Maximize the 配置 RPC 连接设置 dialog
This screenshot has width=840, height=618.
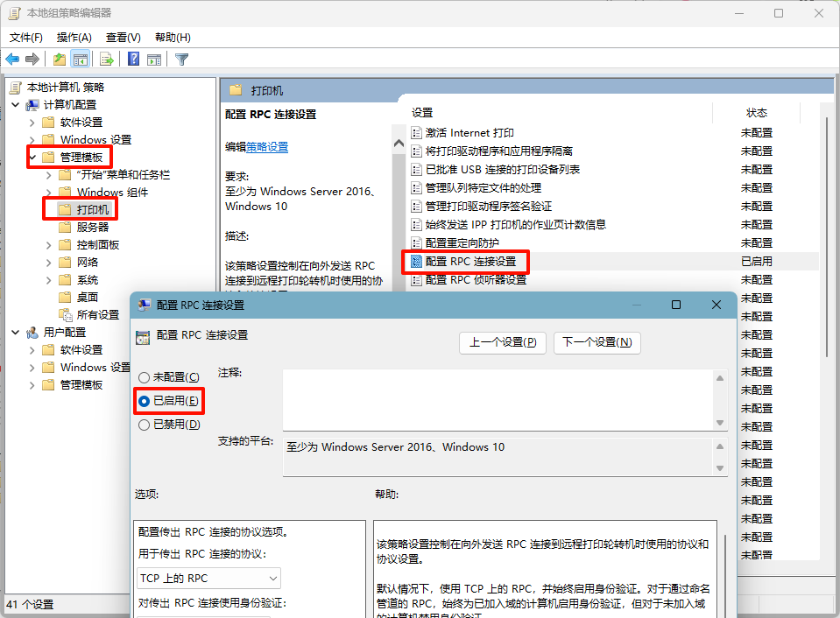pos(676,305)
